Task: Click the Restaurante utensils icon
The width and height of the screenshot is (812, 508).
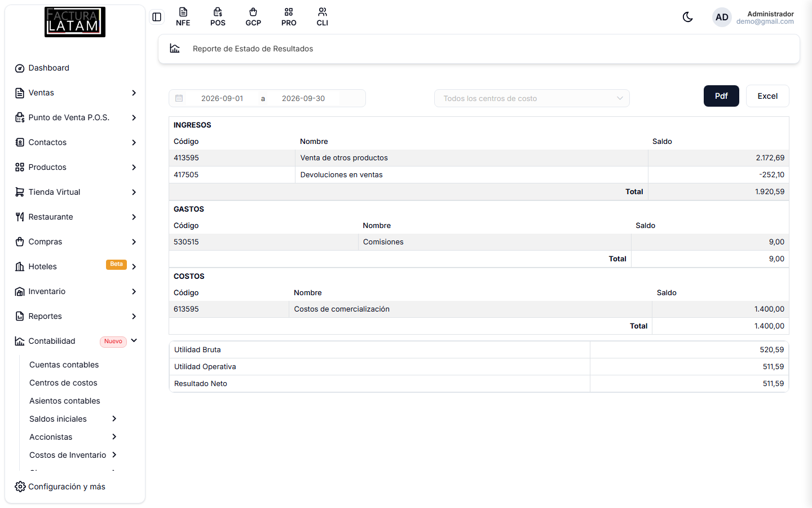Action: 20,217
